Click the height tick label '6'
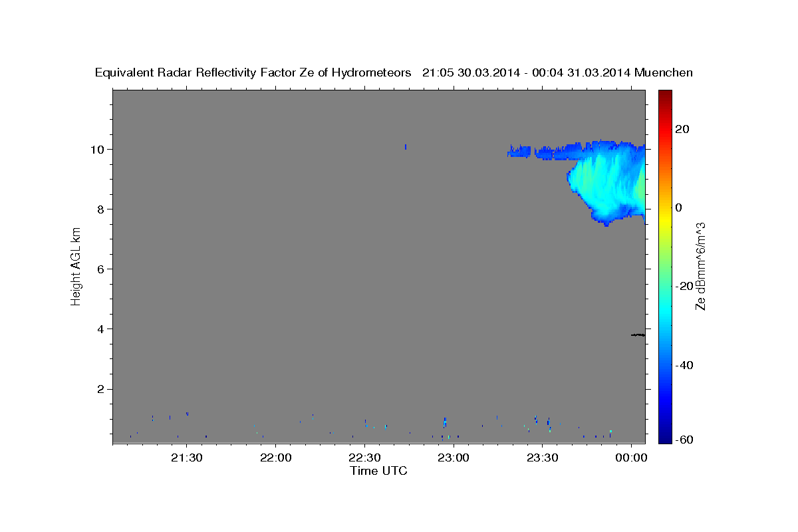This screenshot has width=798, height=532. click(101, 269)
